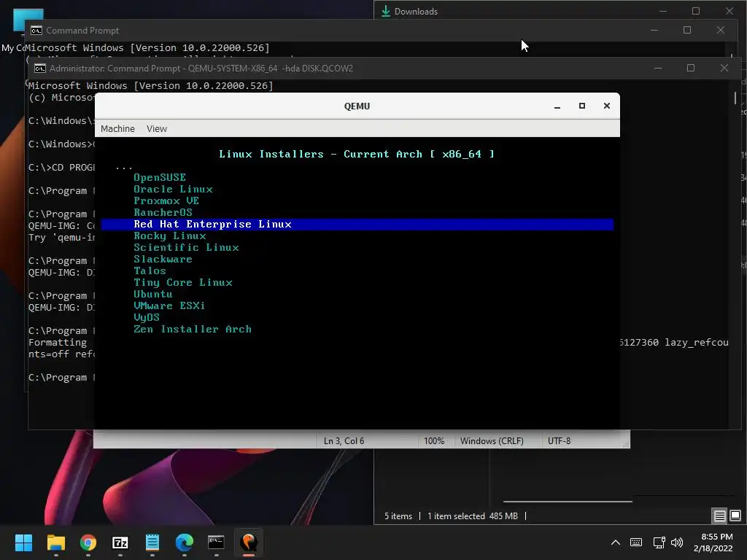
Task: Click the Ln 3, Col 6 status in Notepad
Action: [x=344, y=441]
